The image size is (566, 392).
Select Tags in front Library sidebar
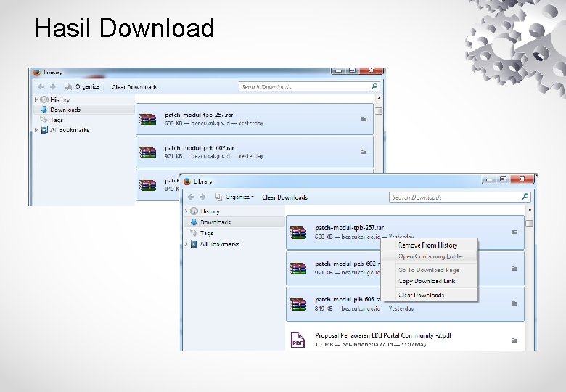point(207,233)
